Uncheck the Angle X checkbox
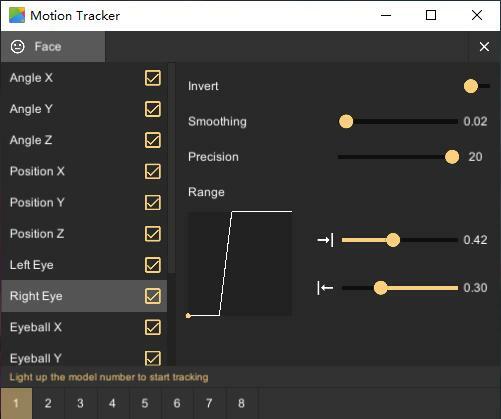This screenshot has width=501, height=419. (x=153, y=78)
